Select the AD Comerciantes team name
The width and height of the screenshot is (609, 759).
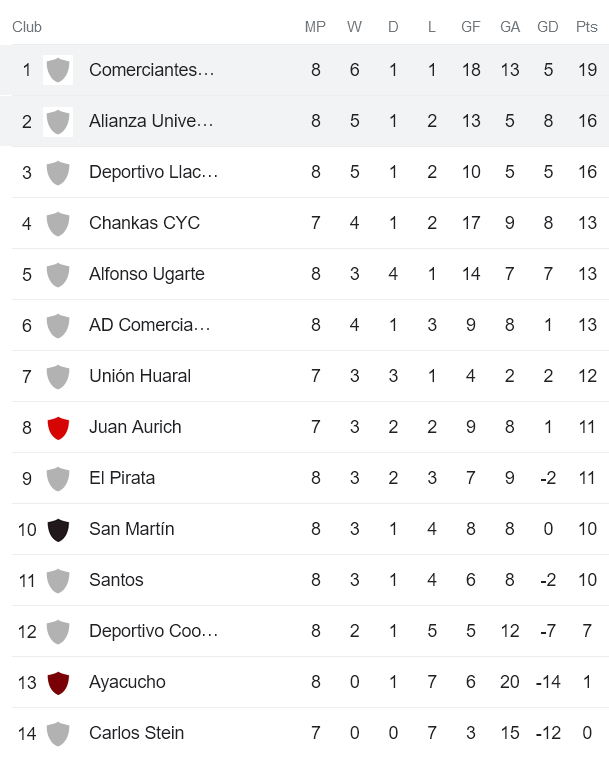pos(149,325)
